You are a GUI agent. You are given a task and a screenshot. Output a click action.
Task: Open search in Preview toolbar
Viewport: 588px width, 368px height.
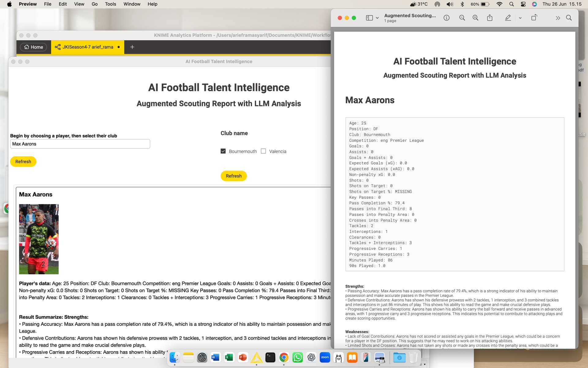pos(569,18)
